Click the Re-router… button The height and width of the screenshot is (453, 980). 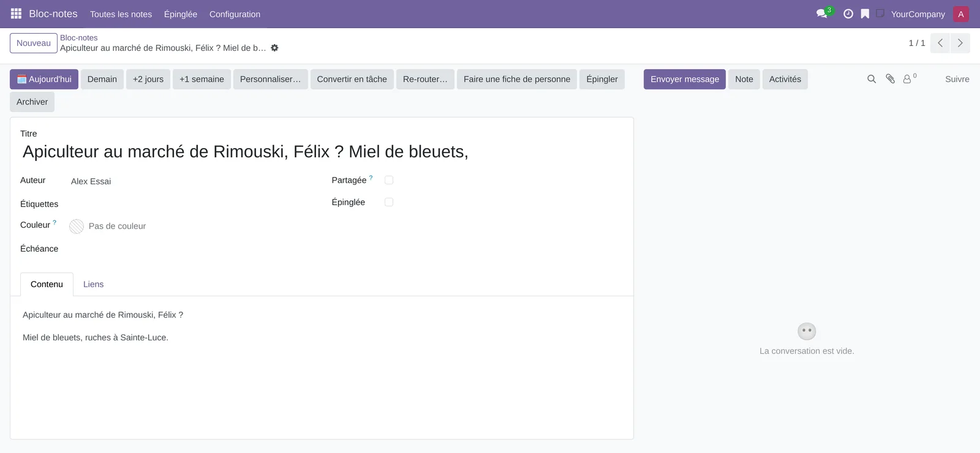click(425, 79)
